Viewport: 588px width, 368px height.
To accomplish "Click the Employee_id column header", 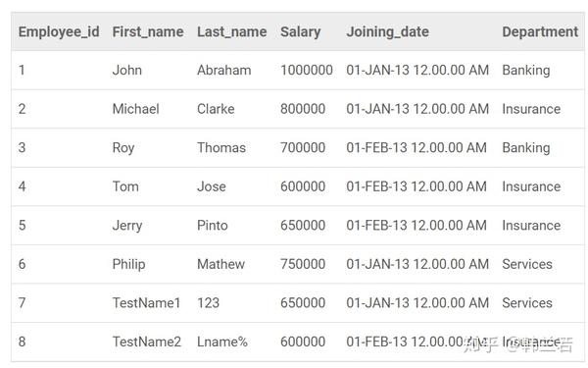I will coord(59,32).
